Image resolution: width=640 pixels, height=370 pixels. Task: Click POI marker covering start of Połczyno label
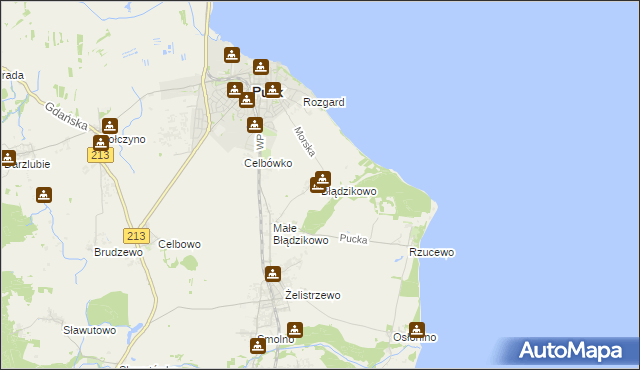[x=100, y=143]
